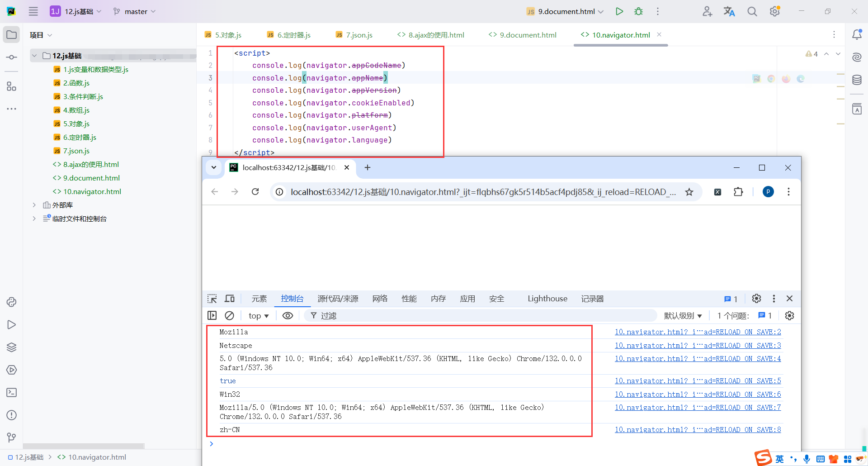Open Python Console tool window
Viewport: 868px width, 466px height.
(x=11, y=302)
